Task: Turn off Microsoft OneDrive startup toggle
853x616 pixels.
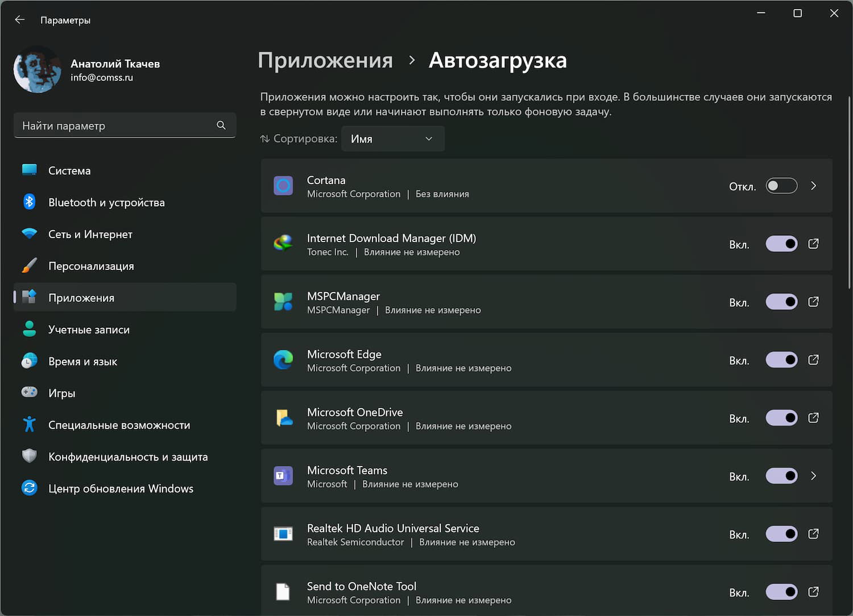Action: [781, 418]
